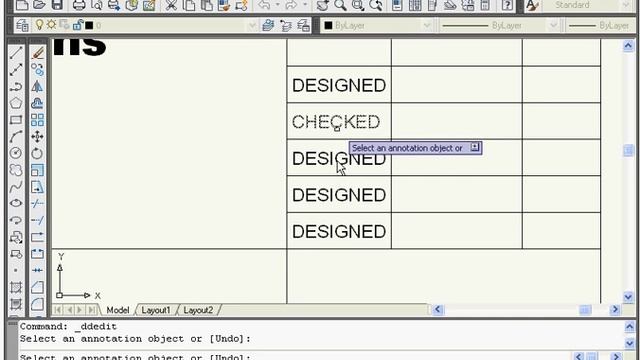Click the Plot Preview icon
The height and width of the screenshot is (360, 640).
pos(97,5)
